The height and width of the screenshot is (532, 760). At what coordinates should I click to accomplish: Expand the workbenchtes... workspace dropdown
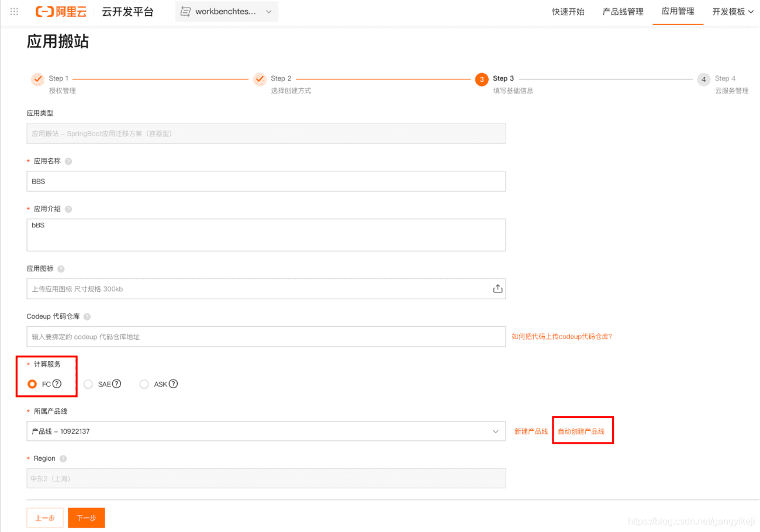click(x=227, y=12)
